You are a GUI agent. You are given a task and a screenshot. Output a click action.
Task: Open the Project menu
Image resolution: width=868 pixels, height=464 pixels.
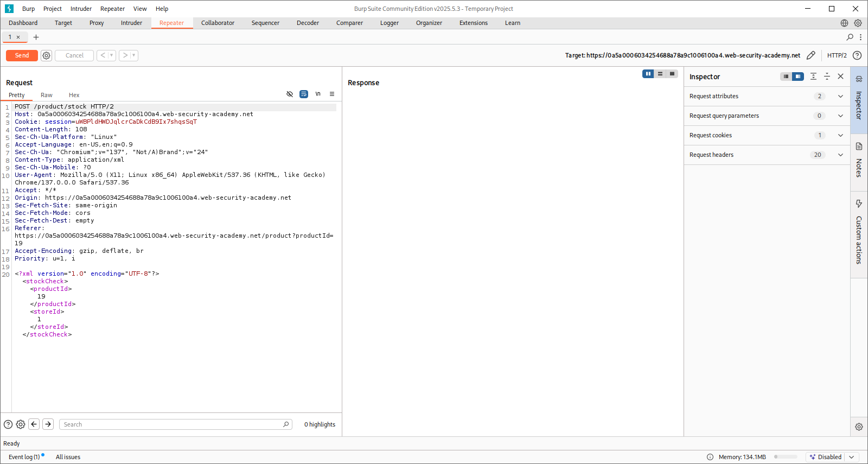(53, 9)
